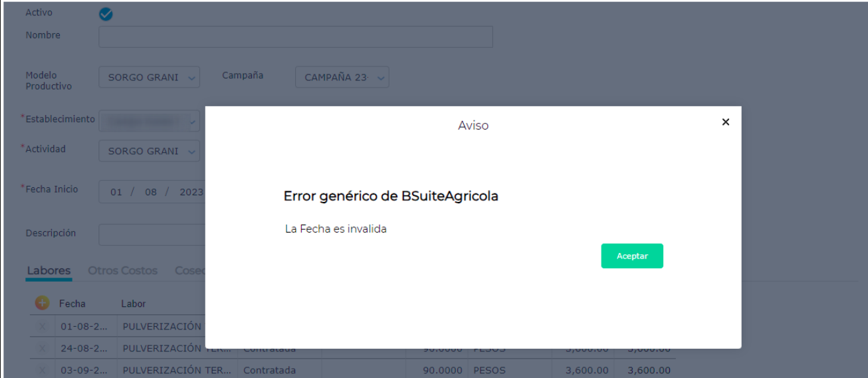868x378 pixels.
Task: Open the Modelo Productivo dropdown
Action: coord(150,77)
